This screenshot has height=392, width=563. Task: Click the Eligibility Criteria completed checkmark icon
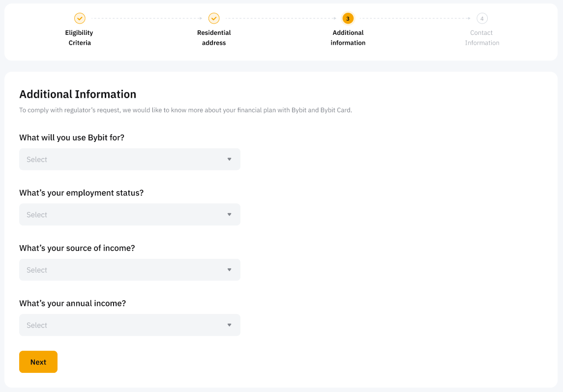click(x=80, y=18)
